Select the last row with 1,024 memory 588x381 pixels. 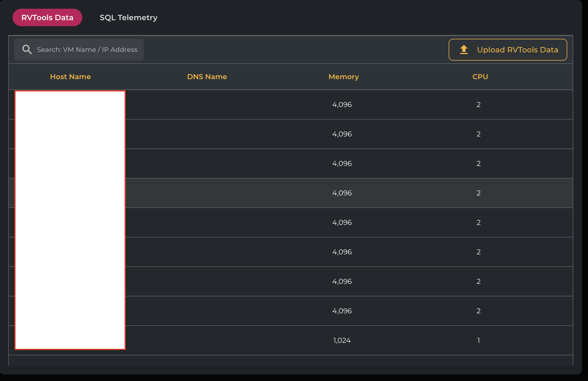342,340
